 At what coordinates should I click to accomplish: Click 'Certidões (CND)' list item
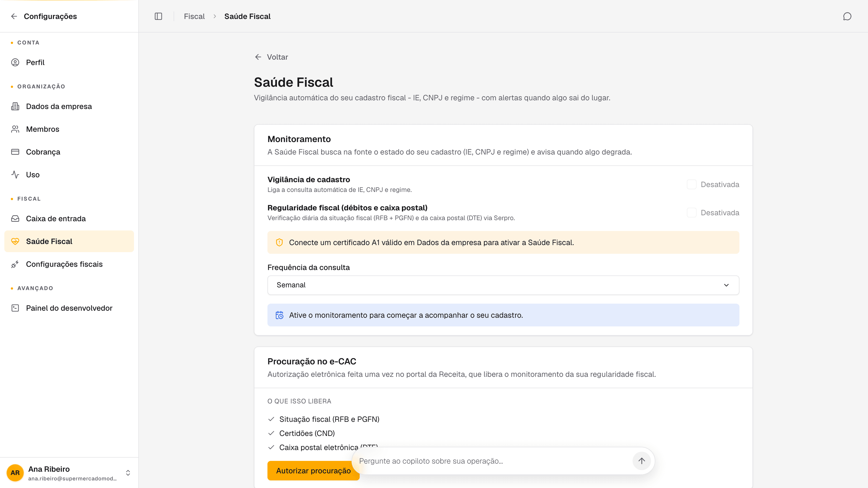(x=307, y=433)
